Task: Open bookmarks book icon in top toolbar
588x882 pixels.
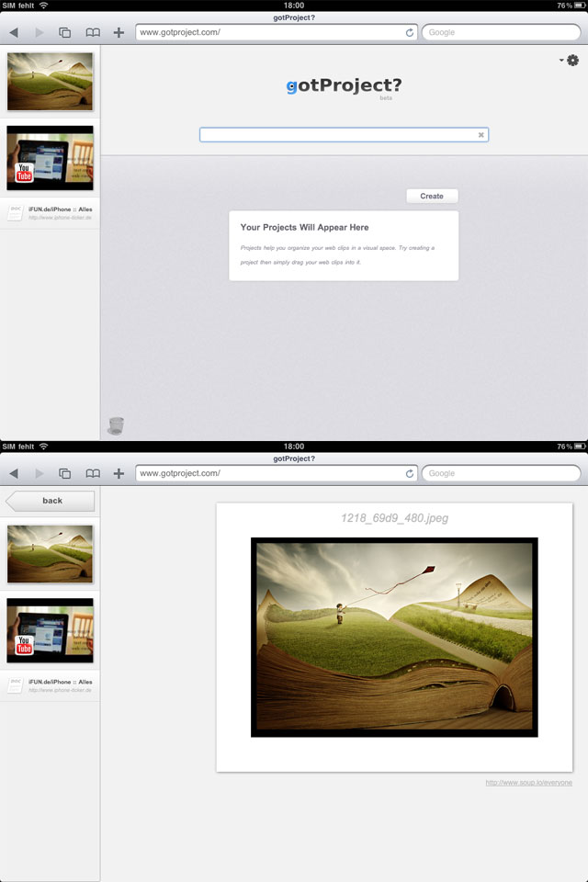Action: 93,33
